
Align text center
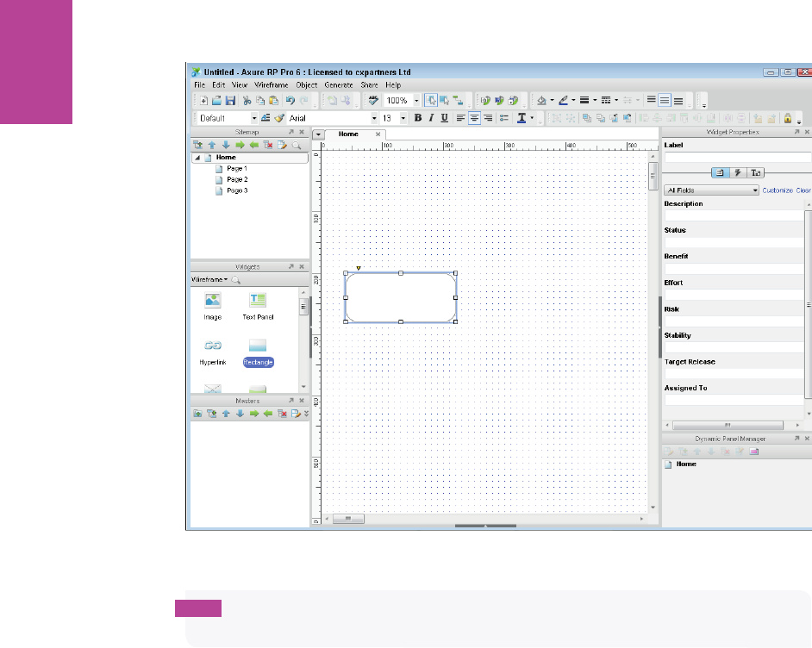[x=474, y=118]
